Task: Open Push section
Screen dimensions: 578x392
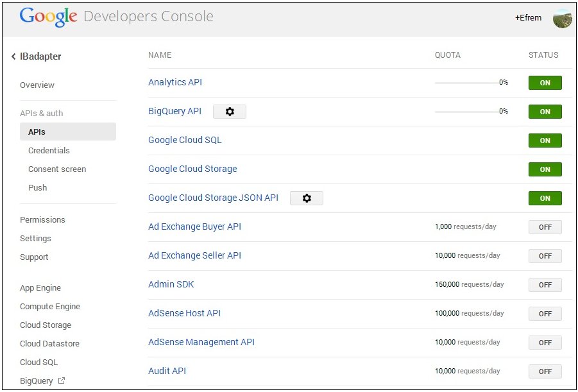Action: pyautogui.click(x=37, y=187)
